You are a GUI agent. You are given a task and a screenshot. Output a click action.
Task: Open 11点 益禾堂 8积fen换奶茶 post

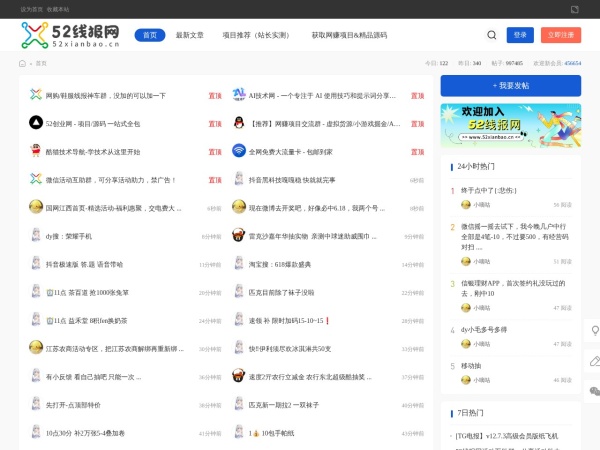click(x=86, y=321)
